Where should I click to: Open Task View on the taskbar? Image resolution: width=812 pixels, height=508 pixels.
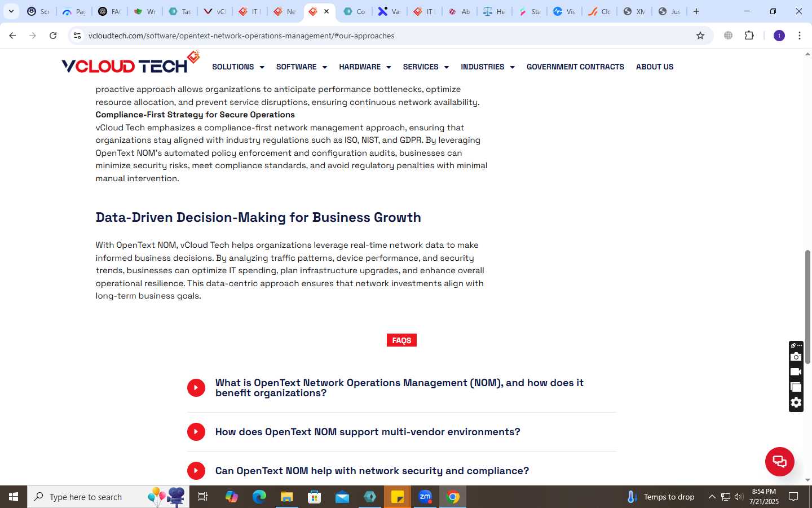click(203, 497)
